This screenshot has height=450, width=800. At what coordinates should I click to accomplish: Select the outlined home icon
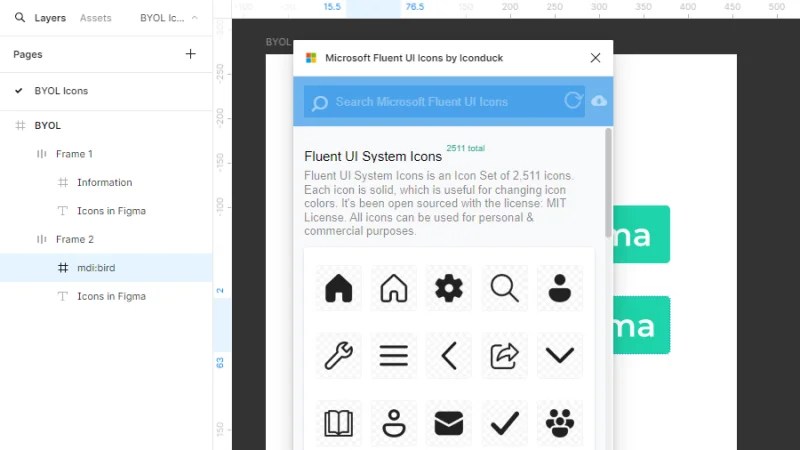[x=394, y=288]
